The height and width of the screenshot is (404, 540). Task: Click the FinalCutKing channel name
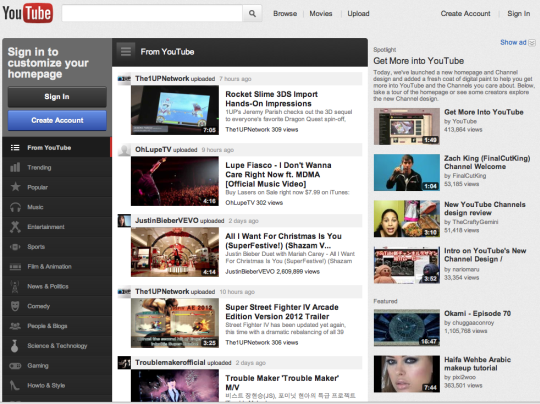click(x=468, y=176)
